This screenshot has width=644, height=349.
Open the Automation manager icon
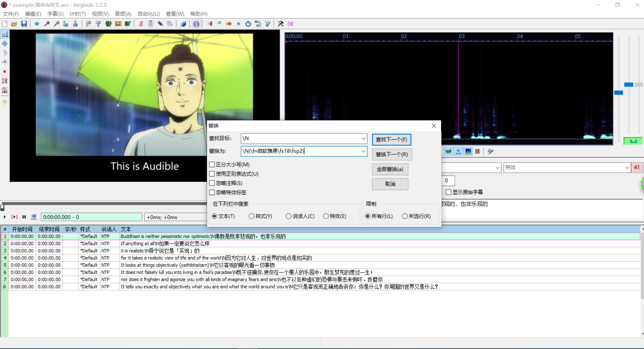point(183,24)
